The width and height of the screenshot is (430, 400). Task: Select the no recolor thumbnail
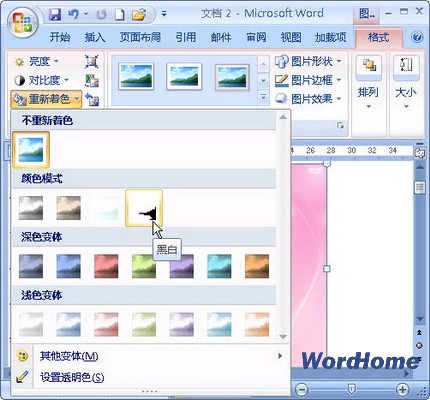click(x=31, y=150)
